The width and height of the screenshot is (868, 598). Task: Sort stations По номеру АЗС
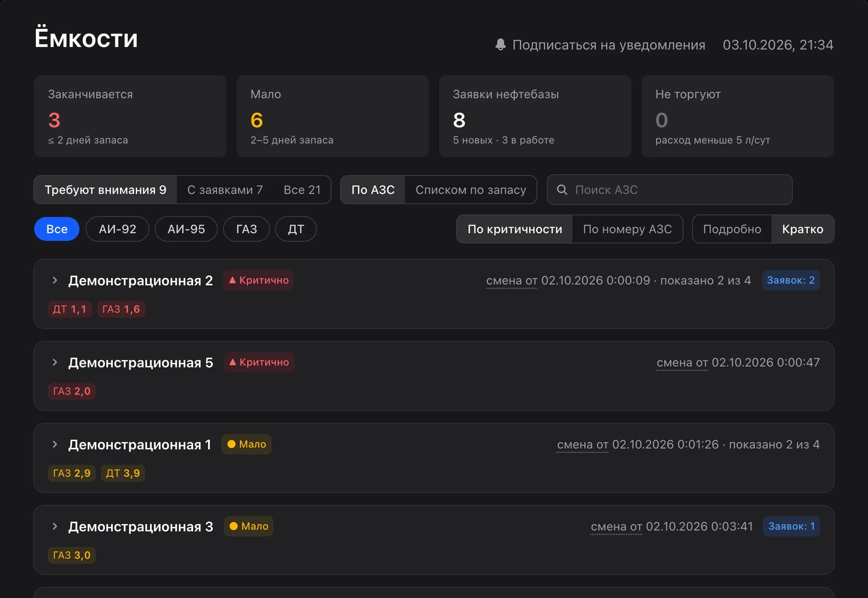[x=628, y=229]
